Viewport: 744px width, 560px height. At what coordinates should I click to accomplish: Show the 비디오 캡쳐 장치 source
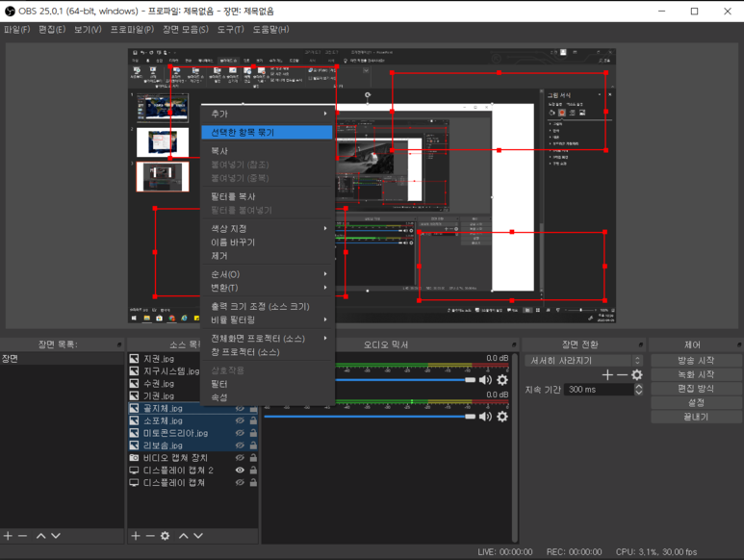(240, 458)
